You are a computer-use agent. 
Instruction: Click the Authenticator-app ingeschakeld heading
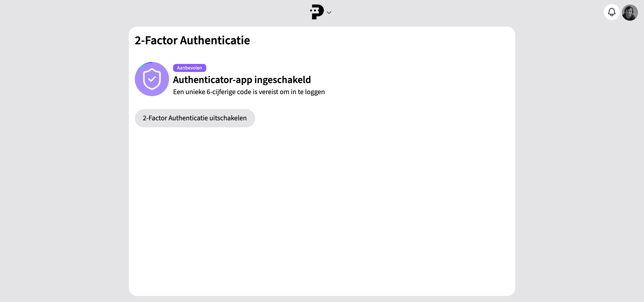242,80
